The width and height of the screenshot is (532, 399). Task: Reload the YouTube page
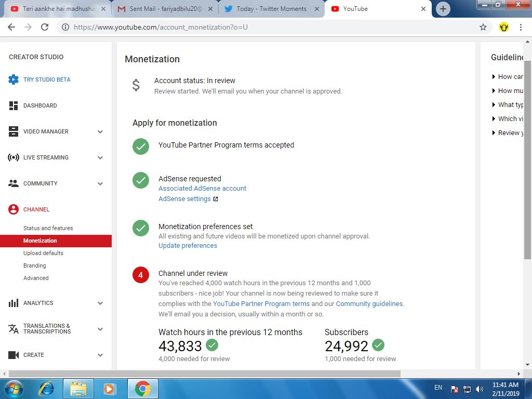click(x=45, y=27)
